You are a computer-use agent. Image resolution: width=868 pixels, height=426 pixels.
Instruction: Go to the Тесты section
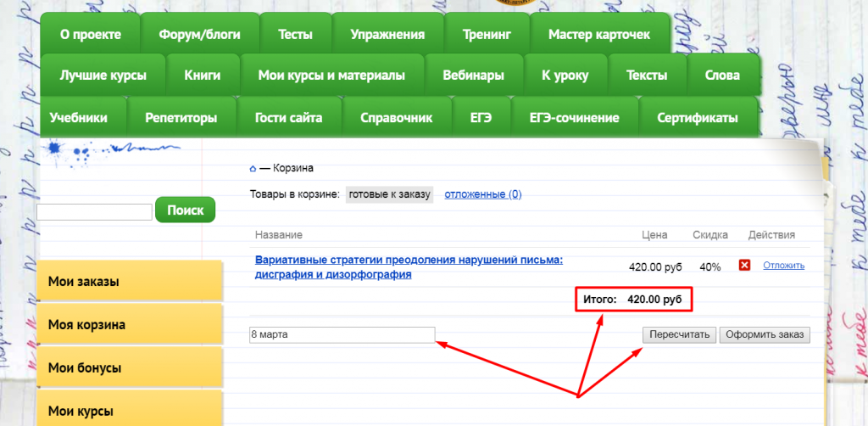pyautogui.click(x=295, y=35)
